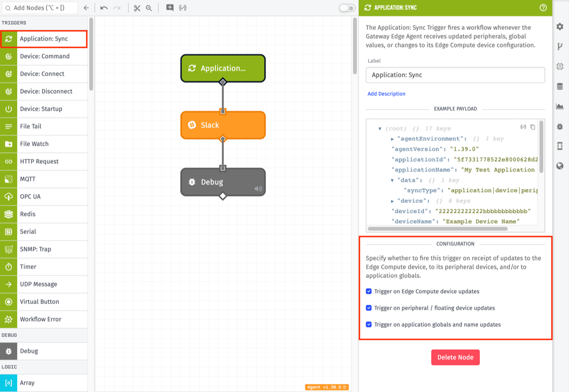Click the example payload vertical scrollbar
Screen dimensions: 569x392
coord(541,146)
